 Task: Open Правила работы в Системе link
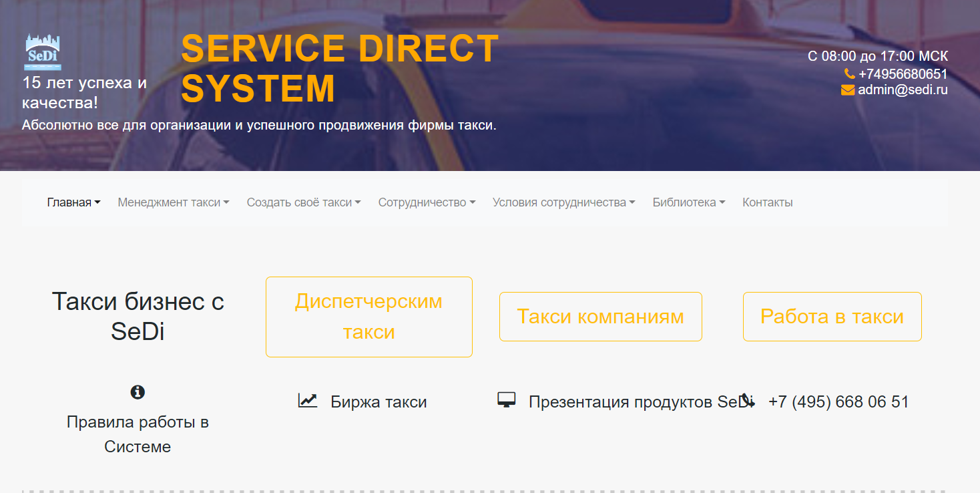[x=138, y=434]
